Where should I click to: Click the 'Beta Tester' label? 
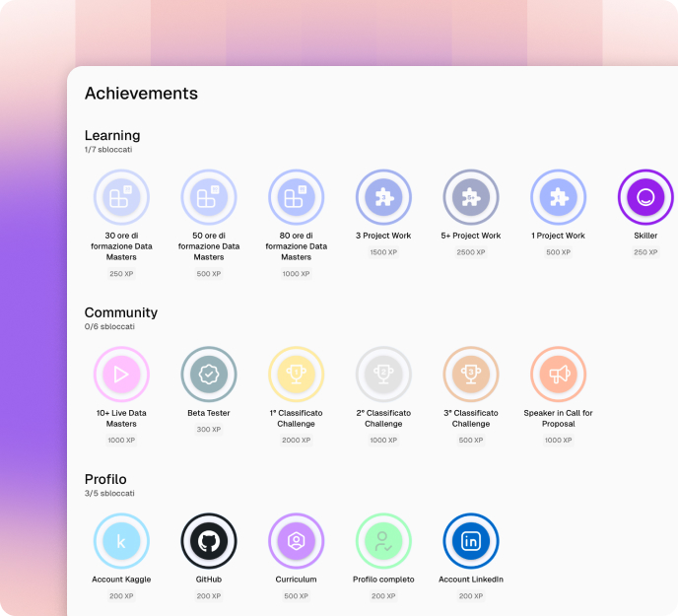click(x=209, y=413)
